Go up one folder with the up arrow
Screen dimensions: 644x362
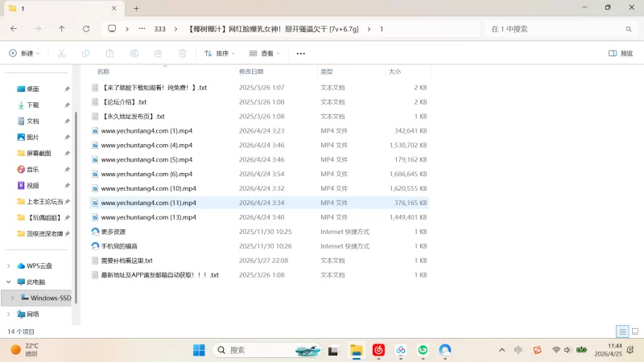click(x=62, y=29)
